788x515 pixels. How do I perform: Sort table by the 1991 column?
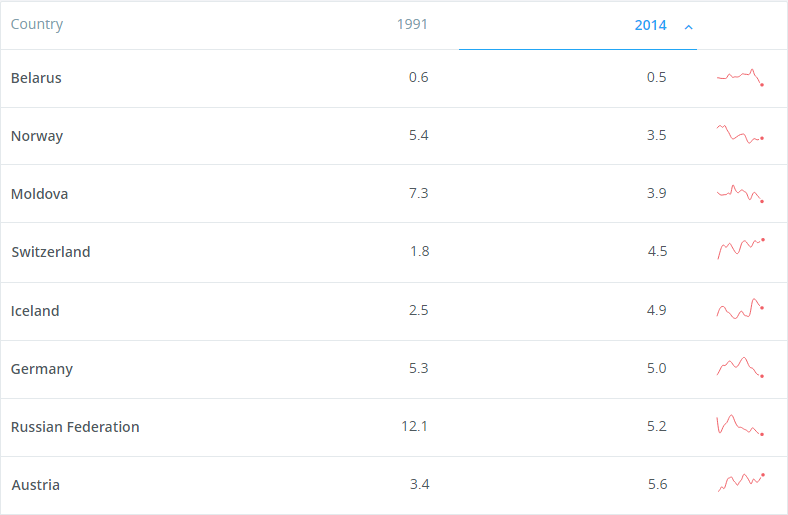click(412, 24)
